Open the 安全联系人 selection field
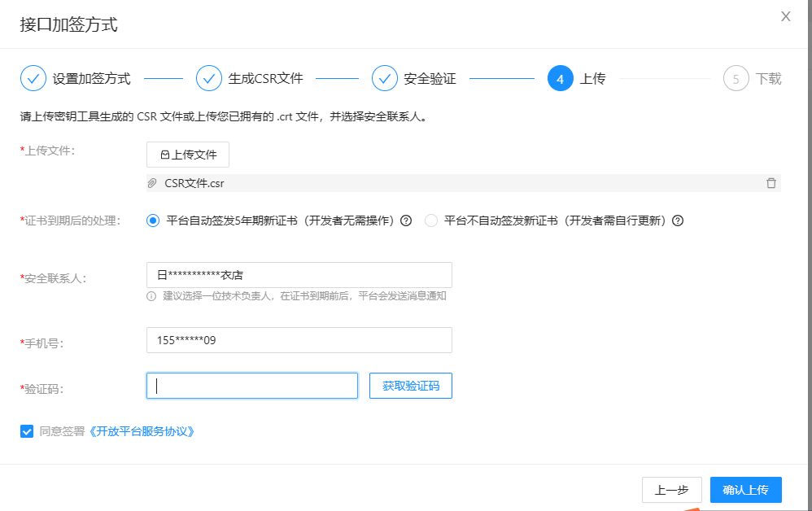The image size is (812, 511). [299, 275]
